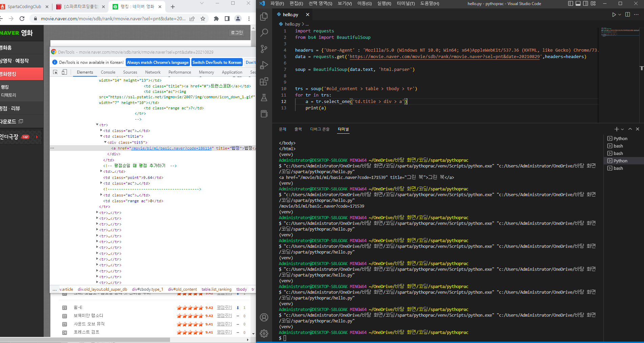Toggle the VS Code bottom panel

(578, 3)
